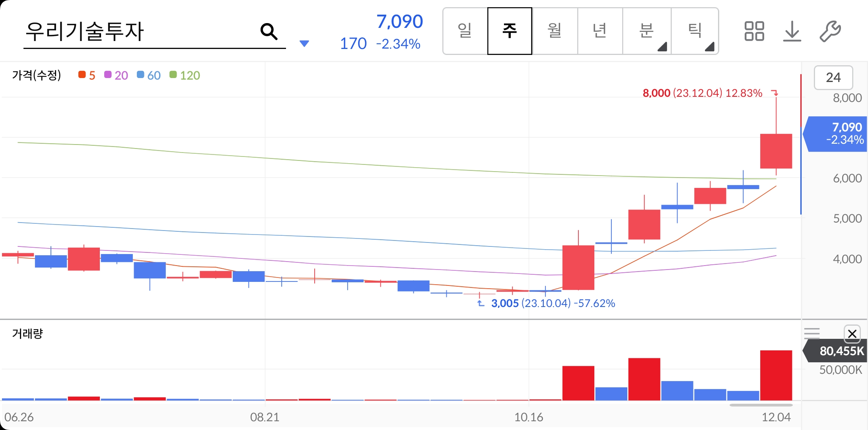Click the red high-price arrow marker
Screen dimensions: 868x430
pos(775,93)
